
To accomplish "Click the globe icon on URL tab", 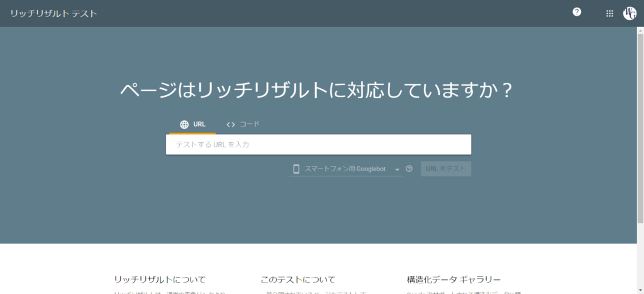I will [x=184, y=125].
